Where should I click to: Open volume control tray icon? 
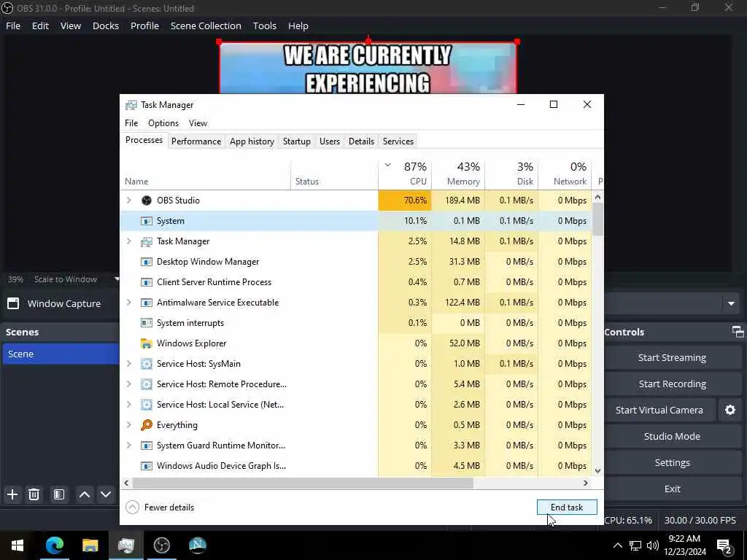(653, 545)
